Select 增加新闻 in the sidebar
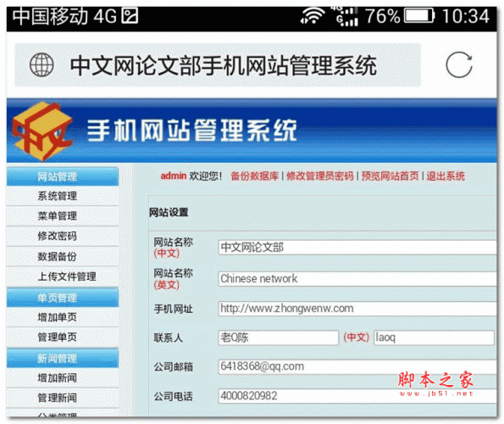This screenshot has width=504, height=424. click(58, 378)
